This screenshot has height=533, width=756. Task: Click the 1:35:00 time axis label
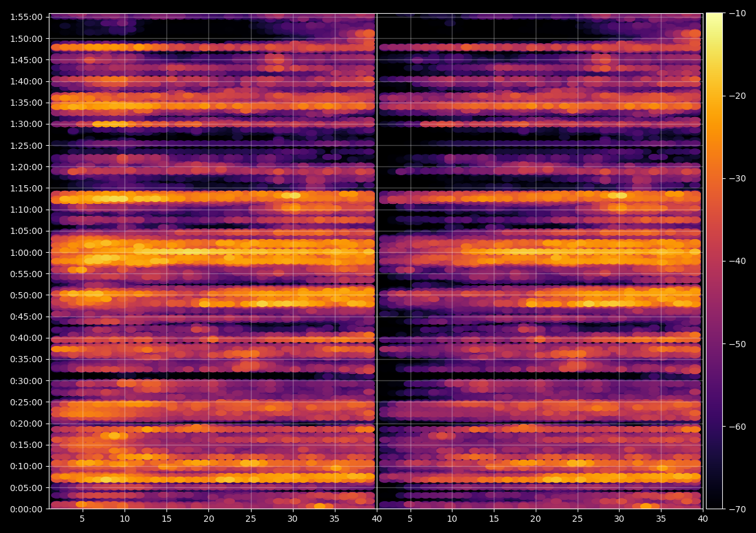pyautogui.click(x=28, y=103)
